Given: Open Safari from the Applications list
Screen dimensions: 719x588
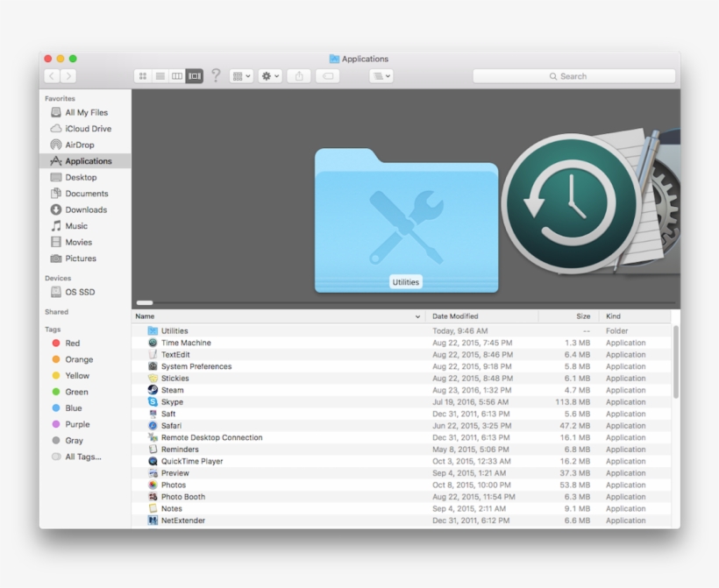Looking at the screenshot, I should [x=173, y=425].
